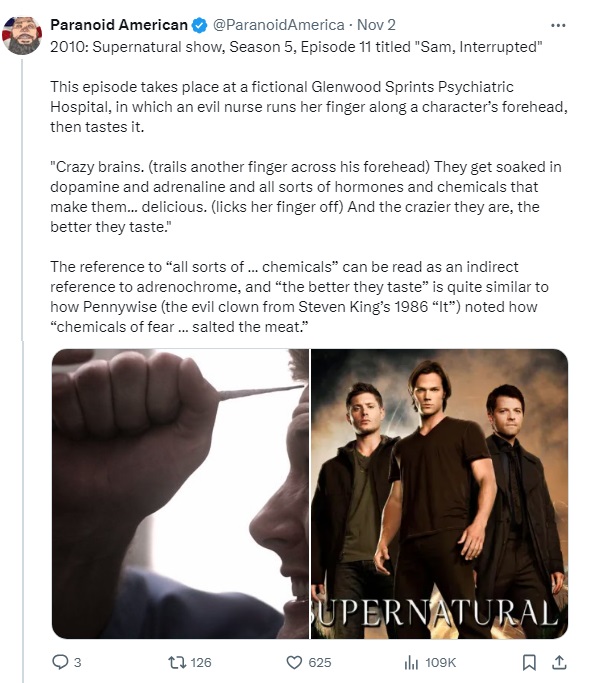Viewport: 597px width, 683px height.
Task: Click the Paranoid American display name
Action: pos(119,25)
